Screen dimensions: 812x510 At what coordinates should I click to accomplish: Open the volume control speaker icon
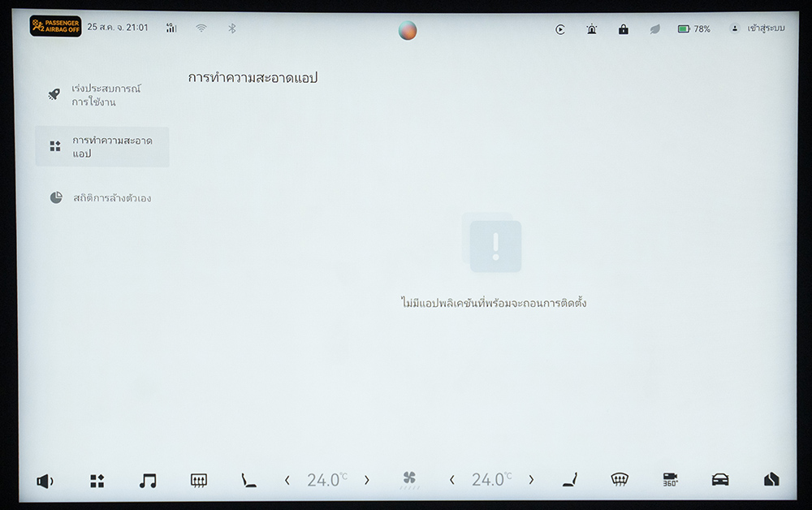(45, 481)
